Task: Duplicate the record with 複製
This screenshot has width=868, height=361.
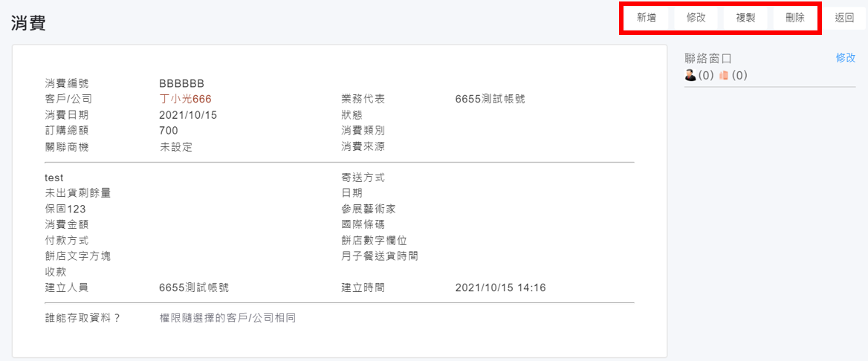Action: (745, 18)
